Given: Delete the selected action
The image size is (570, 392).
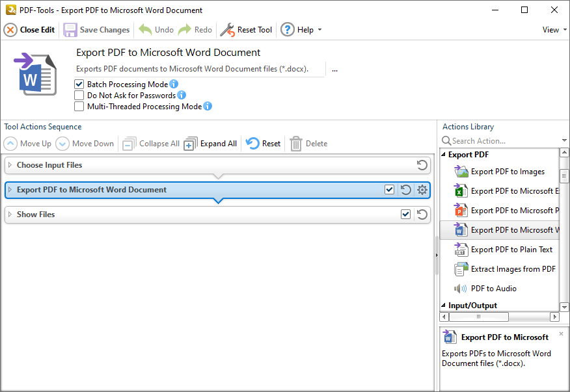Looking at the screenshot, I should (x=308, y=144).
